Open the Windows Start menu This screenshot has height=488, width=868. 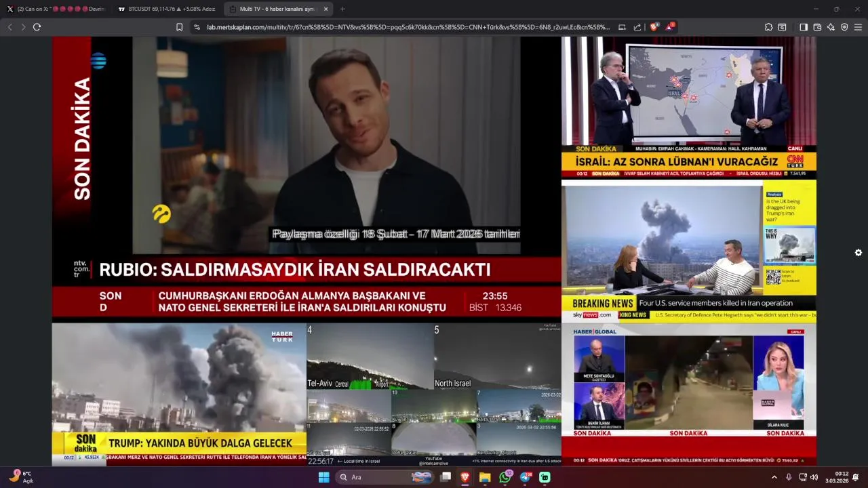(324, 477)
